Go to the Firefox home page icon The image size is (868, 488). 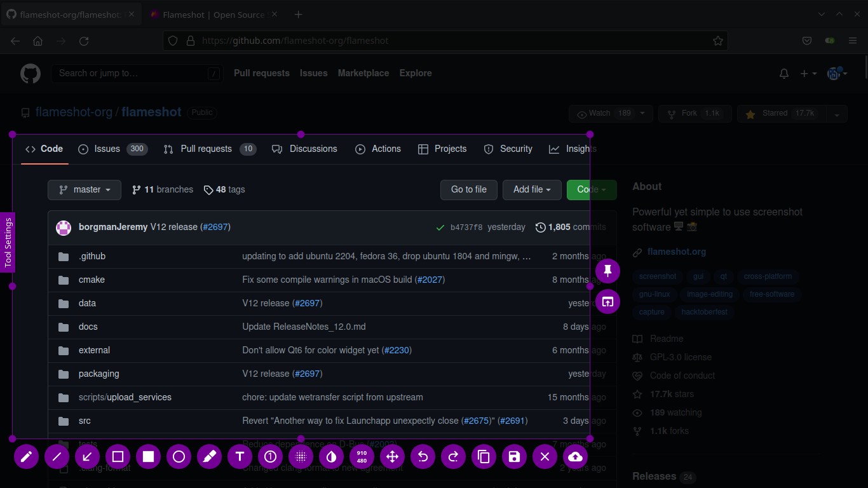click(x=38, y=41)
